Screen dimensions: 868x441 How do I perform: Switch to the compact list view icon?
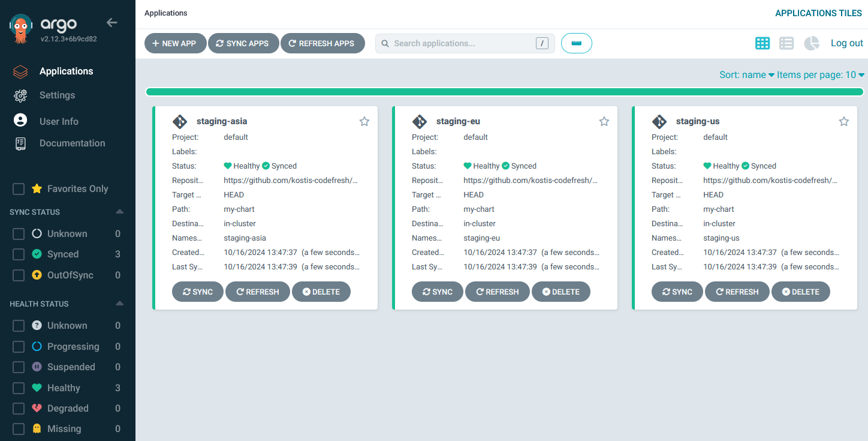(x=786, y=43)
